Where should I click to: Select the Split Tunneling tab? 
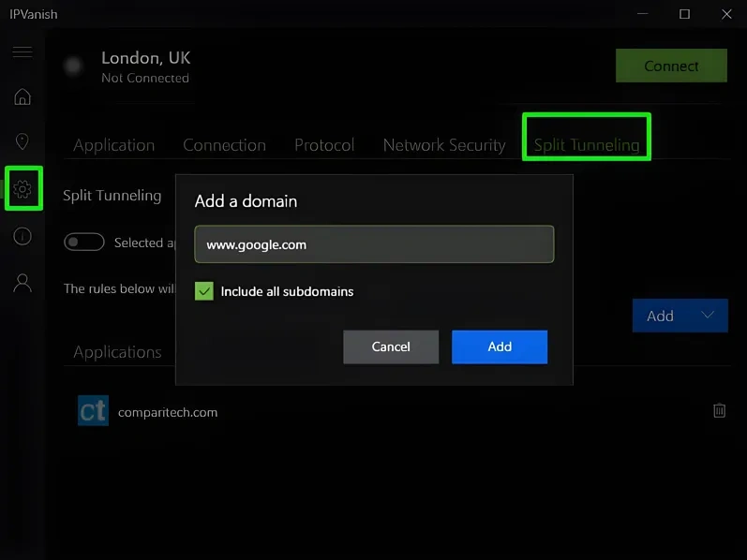pos(587,145)
